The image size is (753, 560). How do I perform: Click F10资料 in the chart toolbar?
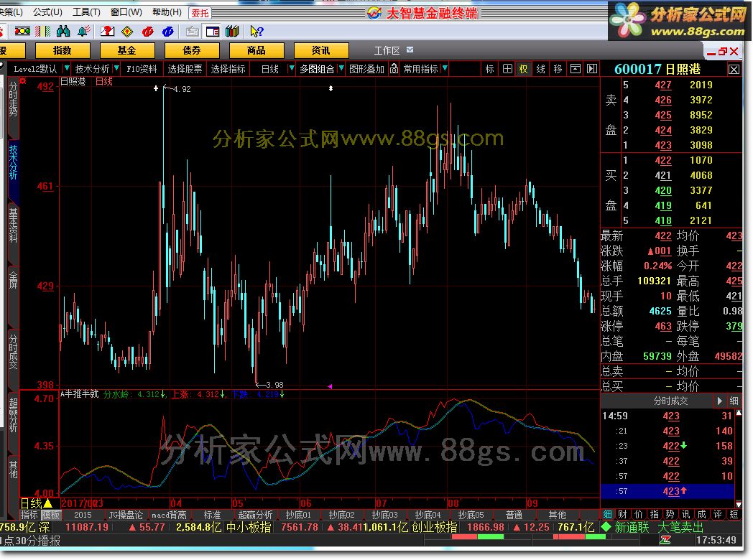click(x=142, y=69)
